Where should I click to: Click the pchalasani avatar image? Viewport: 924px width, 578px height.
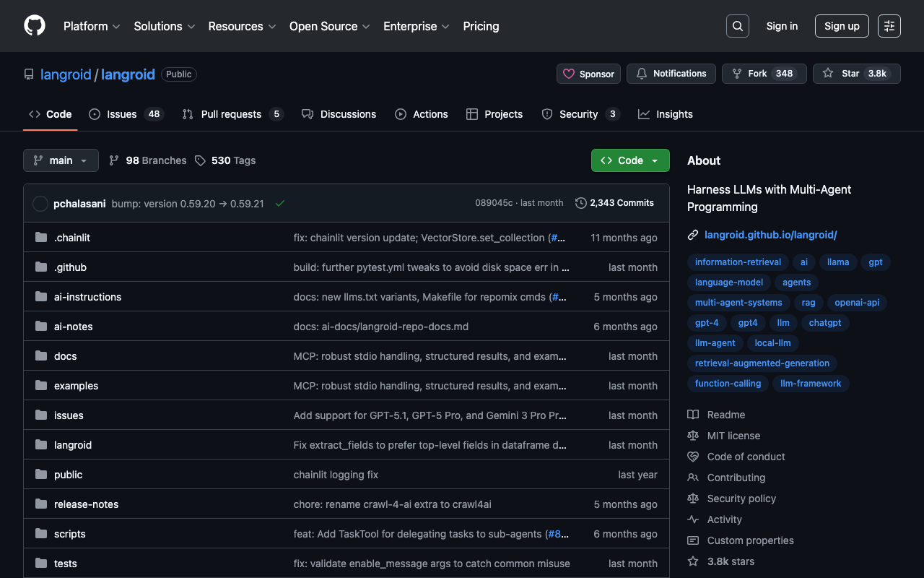click(x=40, y=204)
